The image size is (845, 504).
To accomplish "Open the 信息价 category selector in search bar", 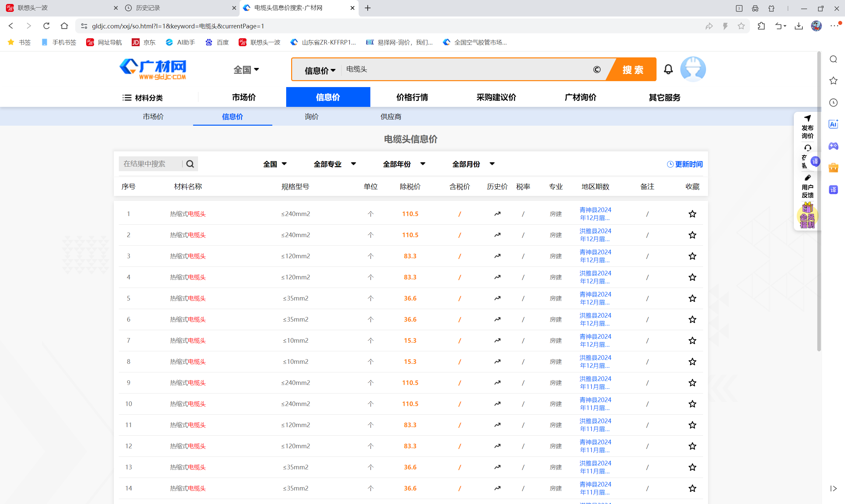I will (x=319, y=70).
